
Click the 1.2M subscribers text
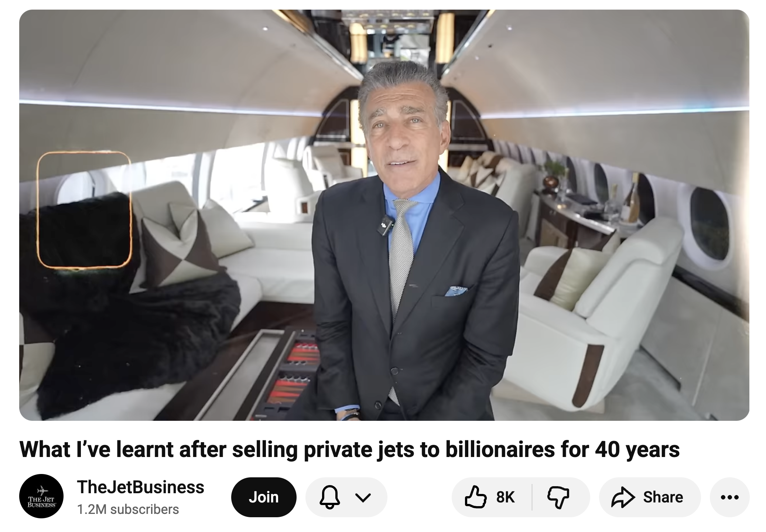tap(128, 509)
